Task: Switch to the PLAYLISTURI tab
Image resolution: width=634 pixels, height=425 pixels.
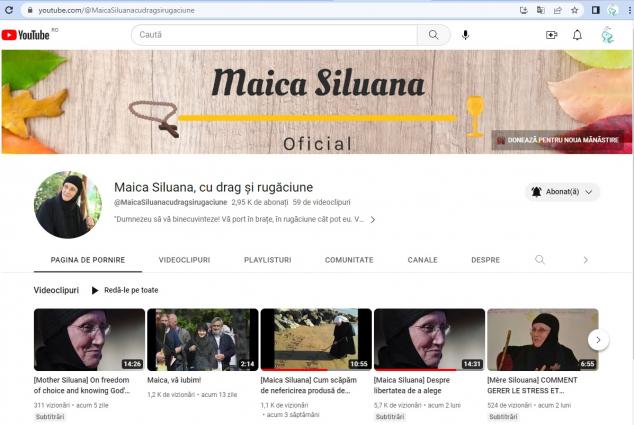Action: 267,260
